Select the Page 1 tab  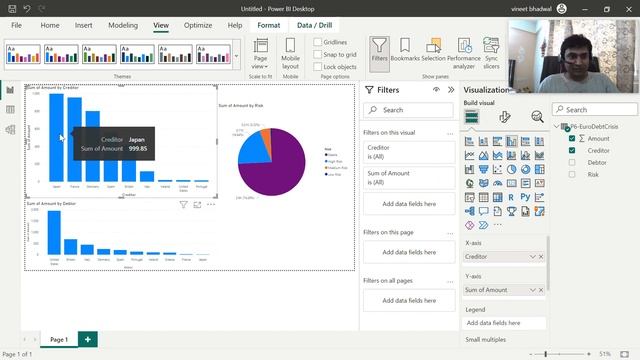(59, 339)
